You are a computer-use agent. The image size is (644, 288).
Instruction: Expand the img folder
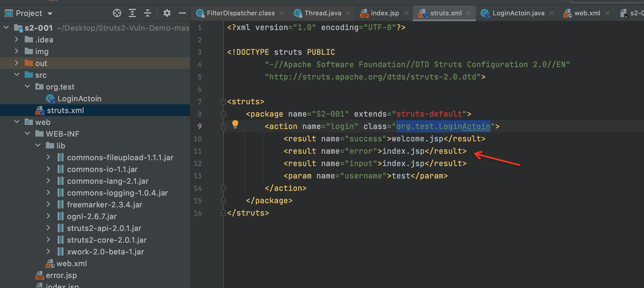coord(16,51)
